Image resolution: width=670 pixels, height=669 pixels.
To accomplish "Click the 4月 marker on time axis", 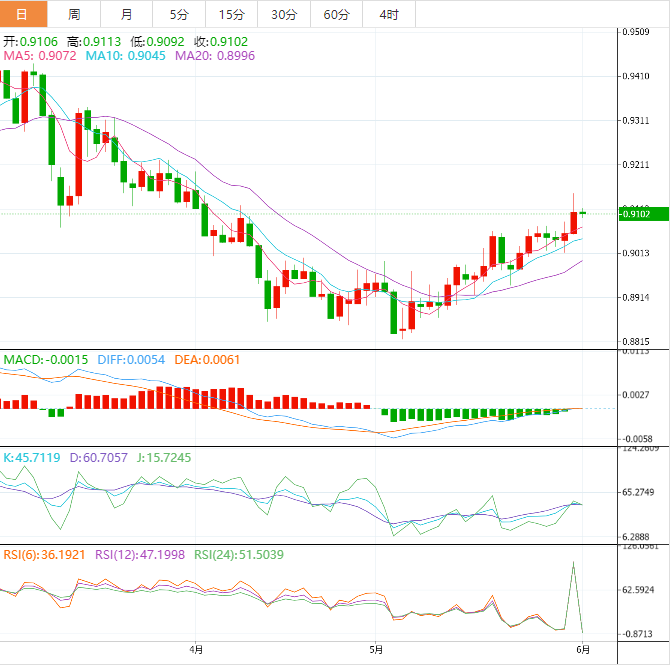I will click(196, 648).
